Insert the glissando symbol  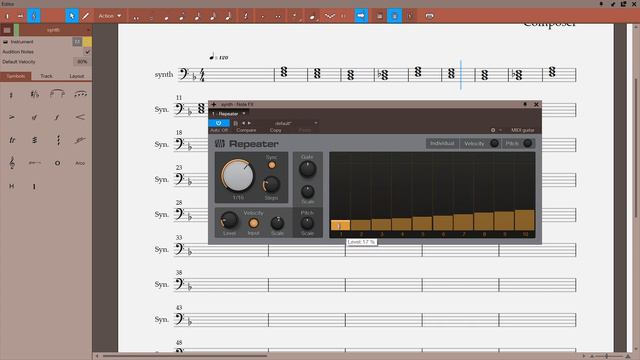click(x=80, y=140)
